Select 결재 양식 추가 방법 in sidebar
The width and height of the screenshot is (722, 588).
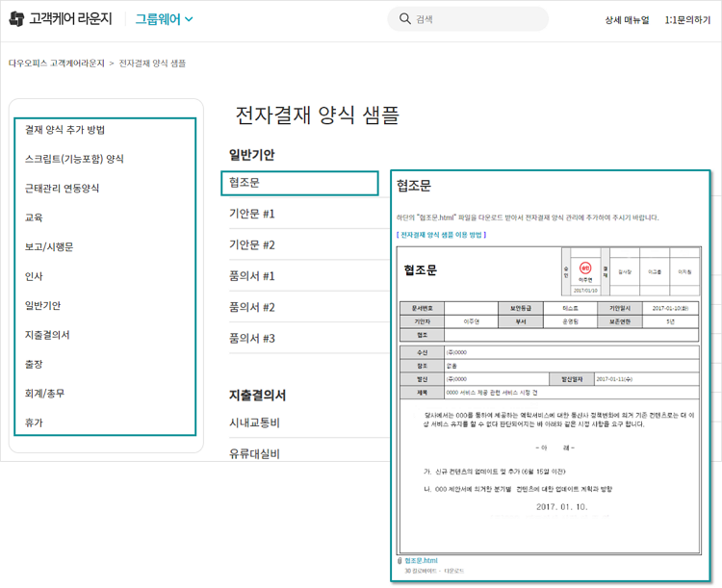[64, 130]
